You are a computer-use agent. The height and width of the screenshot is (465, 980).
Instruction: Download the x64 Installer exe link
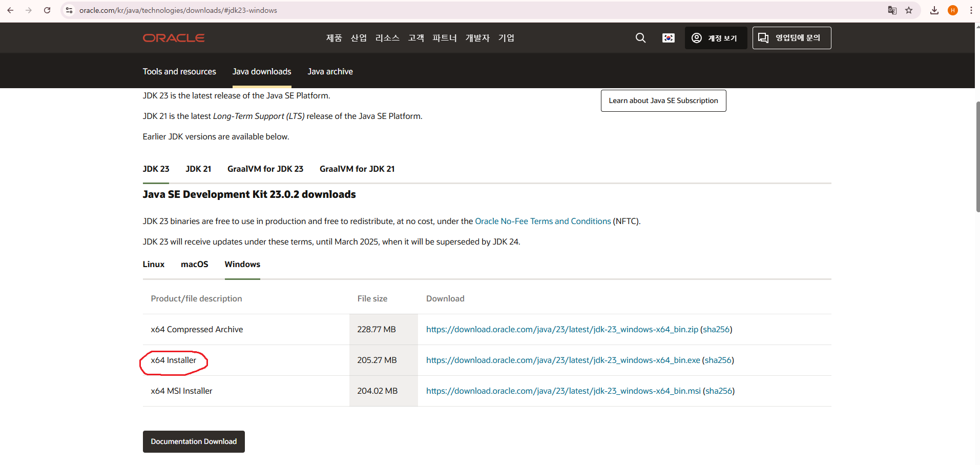coord(563,360)
